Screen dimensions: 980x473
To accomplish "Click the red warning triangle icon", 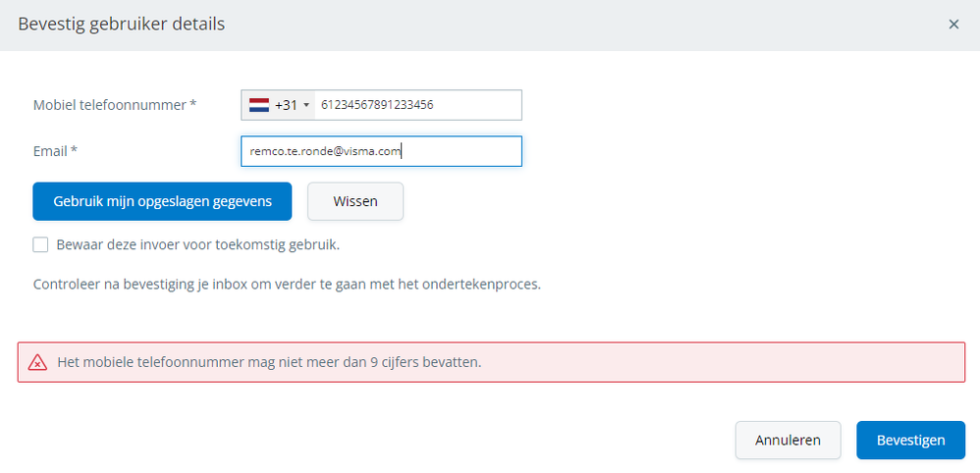I will tap(37, 362).
